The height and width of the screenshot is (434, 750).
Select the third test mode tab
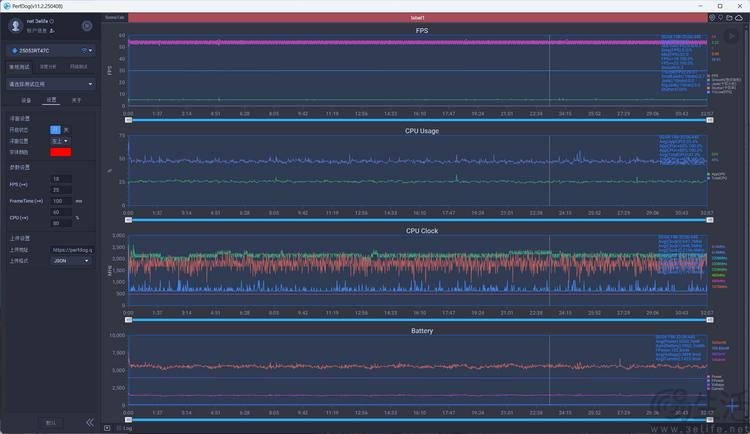point(78,67)
